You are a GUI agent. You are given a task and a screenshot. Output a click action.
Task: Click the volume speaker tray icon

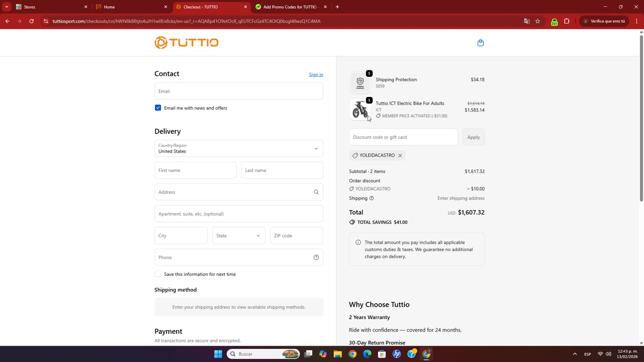tap(608, 354)
